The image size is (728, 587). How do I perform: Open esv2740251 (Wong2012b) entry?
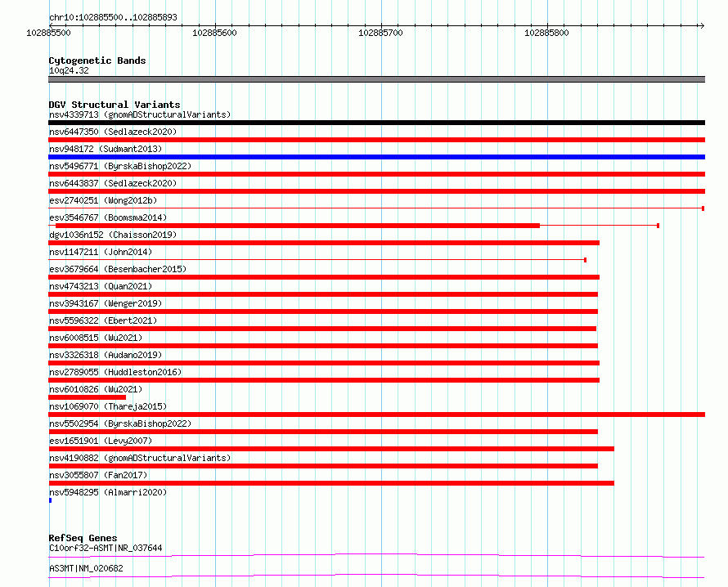click(103, 200)
